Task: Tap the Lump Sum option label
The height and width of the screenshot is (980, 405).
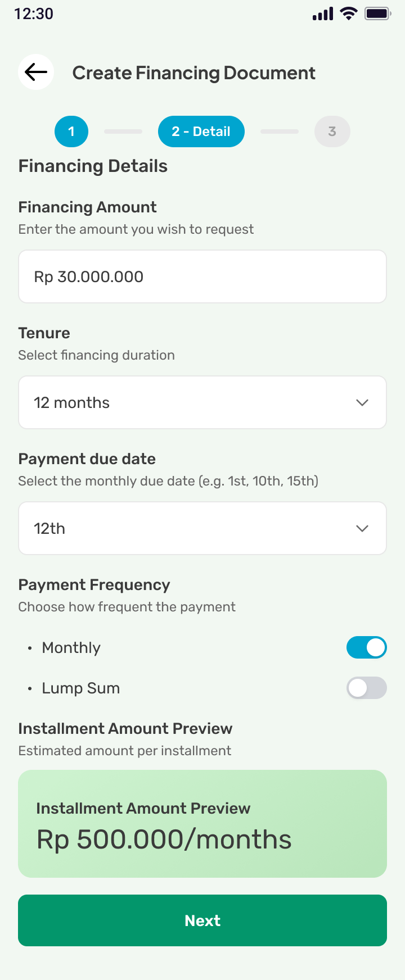Action: (x=81, y=688)
